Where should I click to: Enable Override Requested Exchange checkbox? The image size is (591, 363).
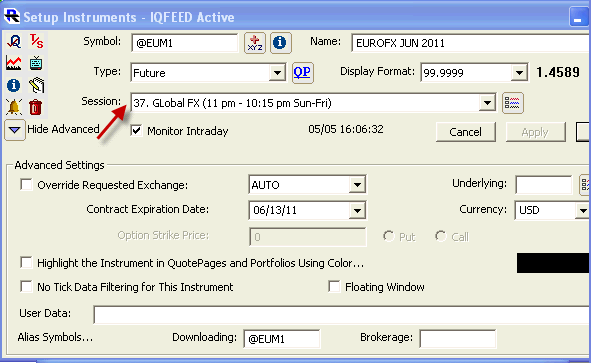[26, 185]
